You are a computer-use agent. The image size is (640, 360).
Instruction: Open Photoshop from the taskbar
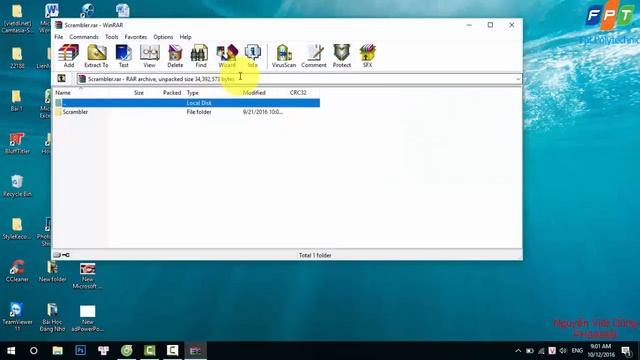click(x=80, y=351)
